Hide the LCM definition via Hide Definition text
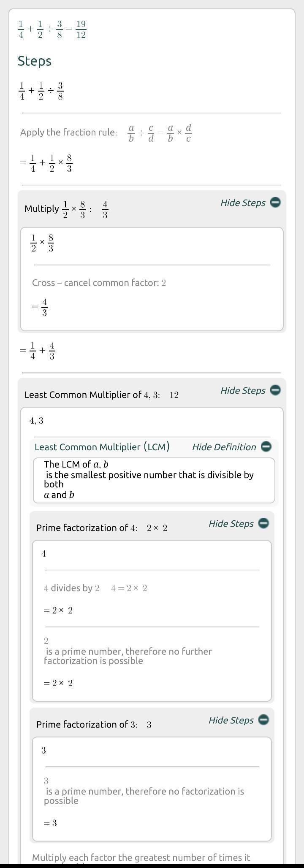Image resolution: width=304 pixels, height=868 pixels. [224, 447]
